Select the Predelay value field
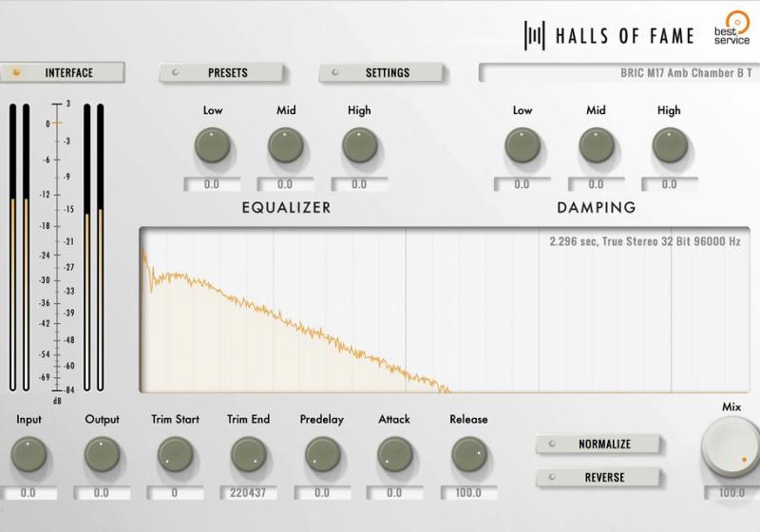Image resolution: width=760 pixels, height=532 pixels. tap(322, 493)
